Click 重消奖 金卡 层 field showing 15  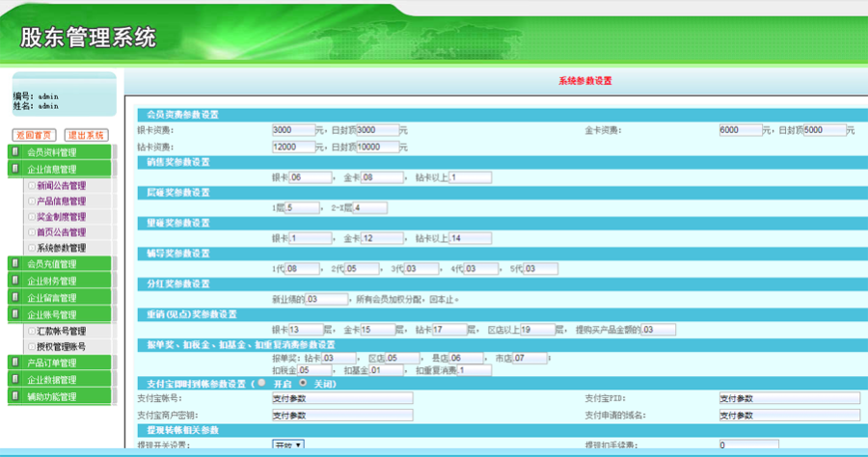pyautogui.click(x=377, y=330)
